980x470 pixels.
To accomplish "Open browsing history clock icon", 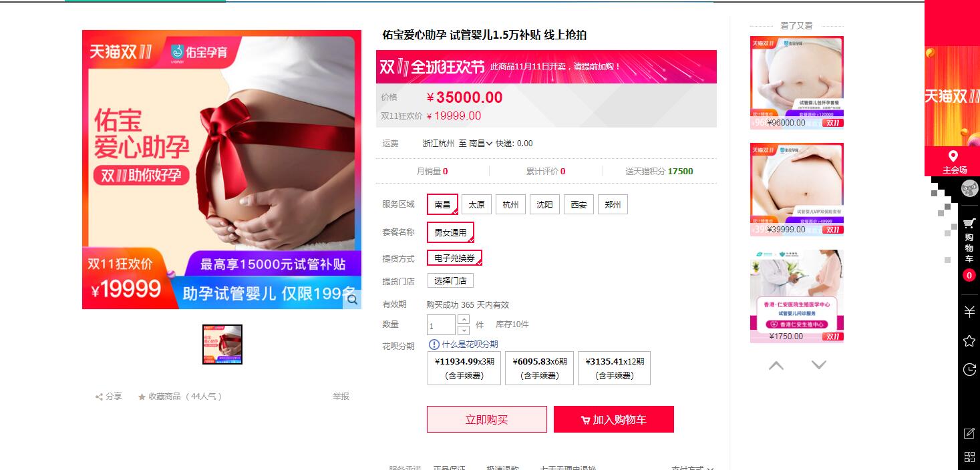I will 969,369.
